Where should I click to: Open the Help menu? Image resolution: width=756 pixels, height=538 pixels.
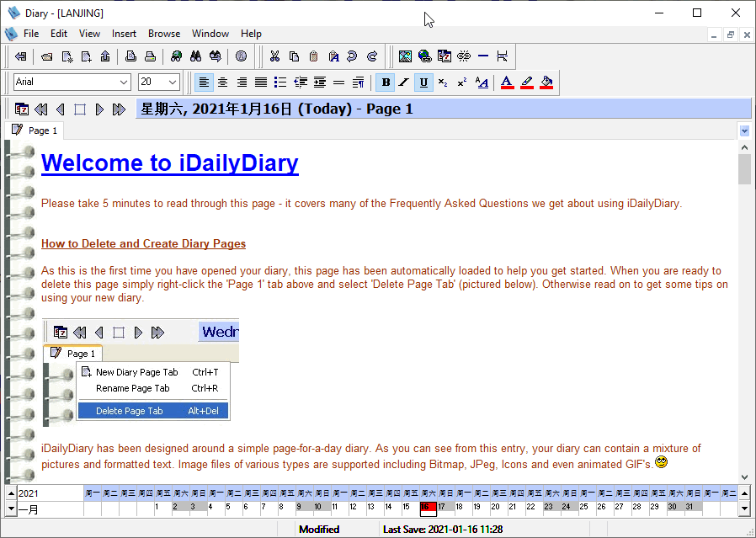pyautogui.click(x=251, y=34)
